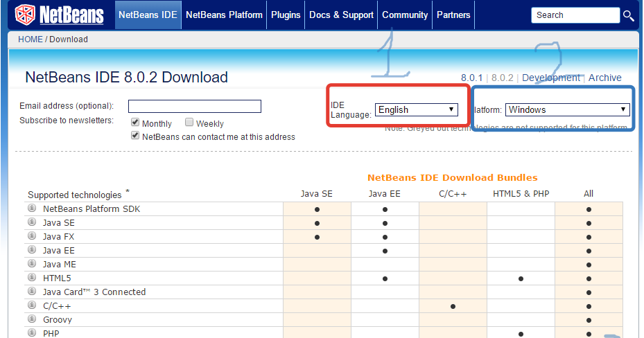Open info icon for Java SE row
Image resolution: width=644 pixels, height=338 pixels.
(32, 222)
